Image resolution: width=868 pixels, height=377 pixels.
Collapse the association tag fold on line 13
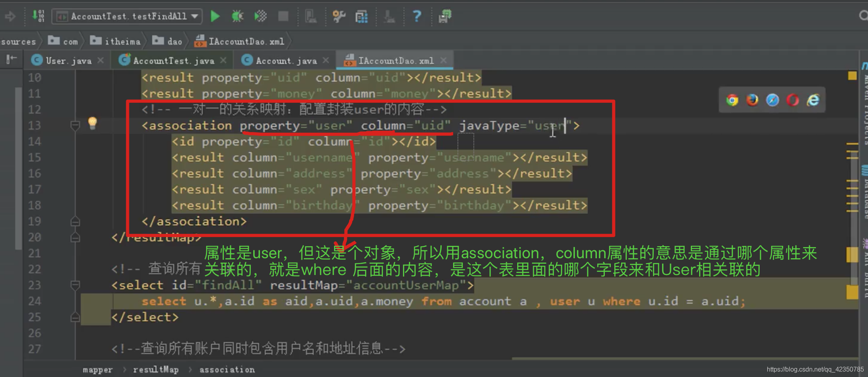pos(75,126)
